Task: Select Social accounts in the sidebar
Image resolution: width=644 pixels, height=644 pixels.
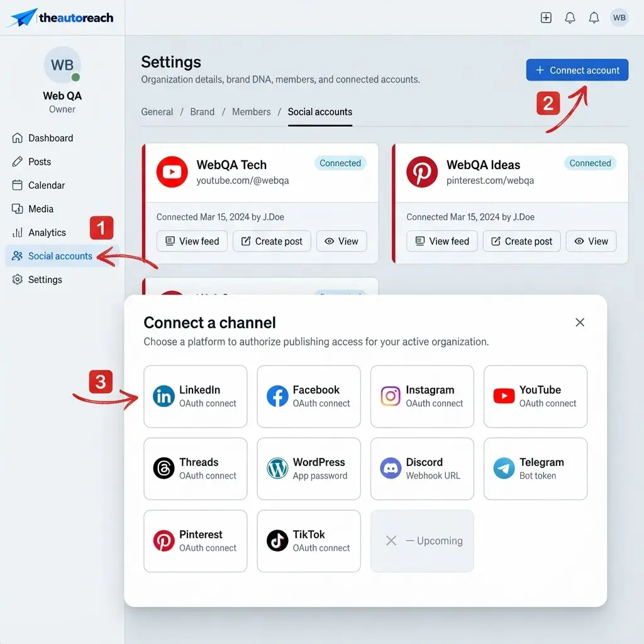Action: [x=62, y=256]
